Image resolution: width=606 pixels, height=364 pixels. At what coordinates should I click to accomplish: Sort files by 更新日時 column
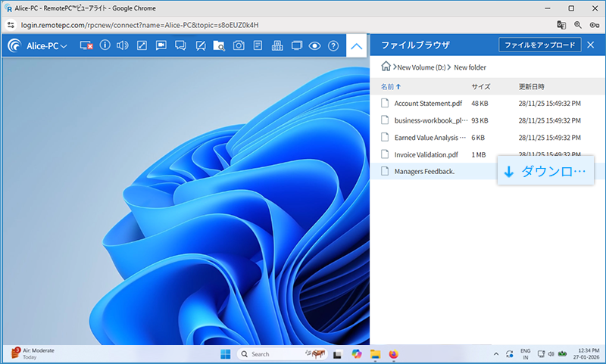point(532,87)
